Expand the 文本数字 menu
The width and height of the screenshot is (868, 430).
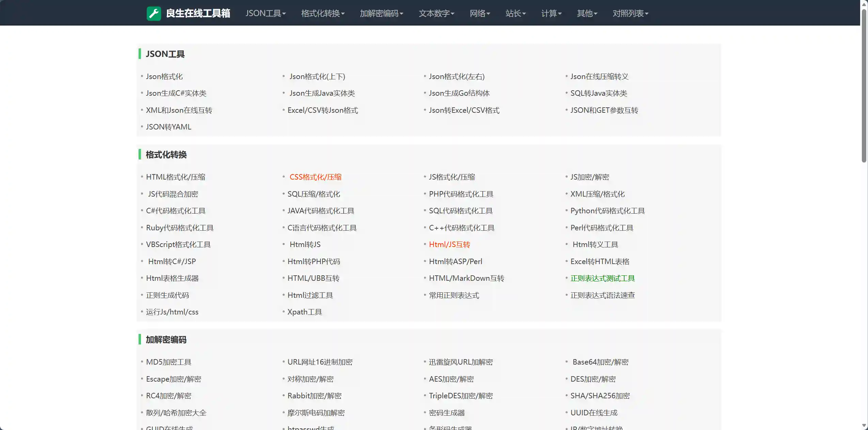pos(436,13)
